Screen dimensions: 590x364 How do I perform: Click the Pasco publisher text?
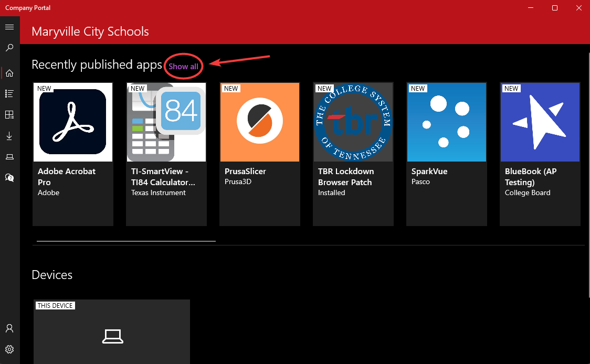coord(420,181)
